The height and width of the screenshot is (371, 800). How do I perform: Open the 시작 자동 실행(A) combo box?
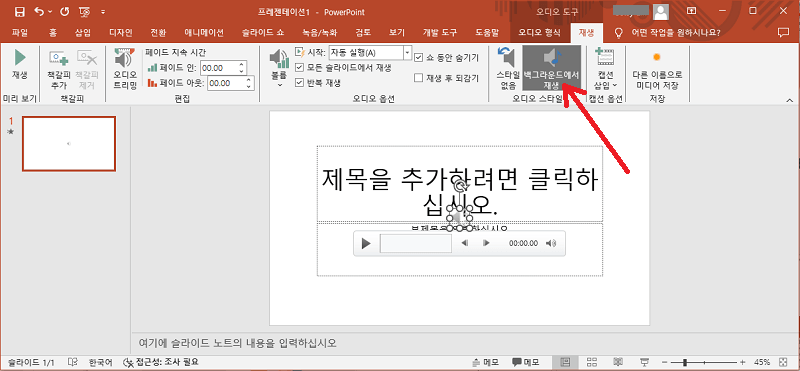[x=370, y=53]
